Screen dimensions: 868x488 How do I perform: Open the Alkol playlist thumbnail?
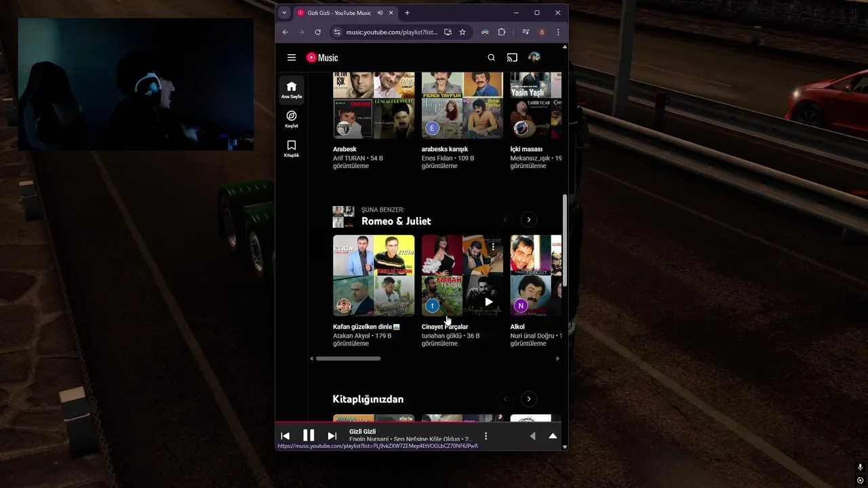pyautogui.click(x=536, y=276)
